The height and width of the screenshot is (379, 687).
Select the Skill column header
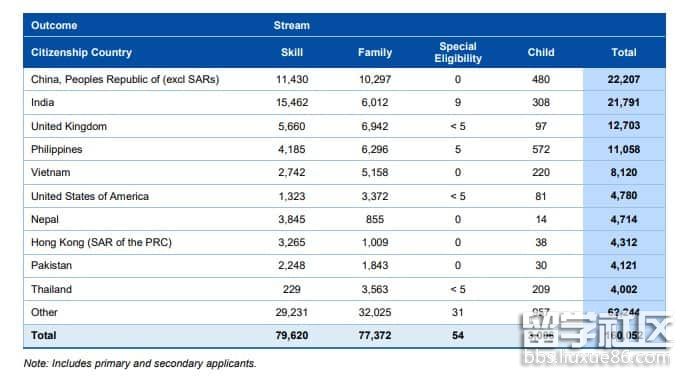point(292,52)
